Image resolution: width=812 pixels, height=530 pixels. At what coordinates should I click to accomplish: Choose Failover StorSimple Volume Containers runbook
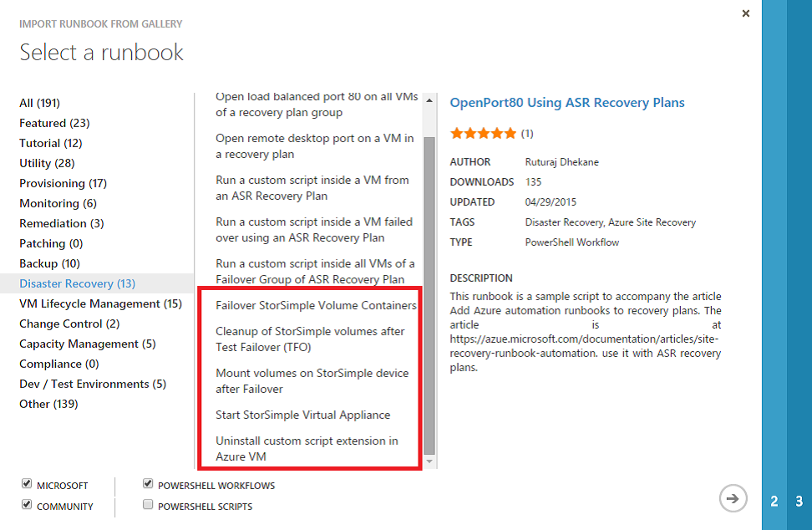316,305
